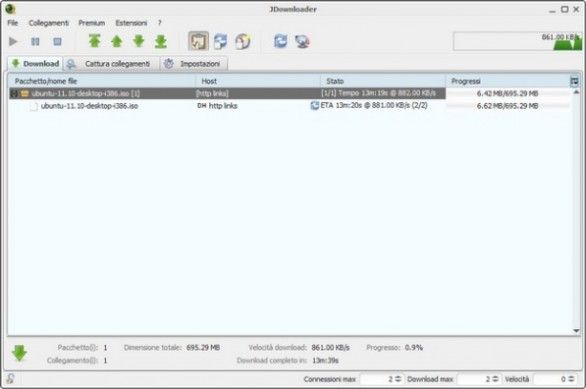Stop all downloads with stop icon

click(x=57, y=41)
